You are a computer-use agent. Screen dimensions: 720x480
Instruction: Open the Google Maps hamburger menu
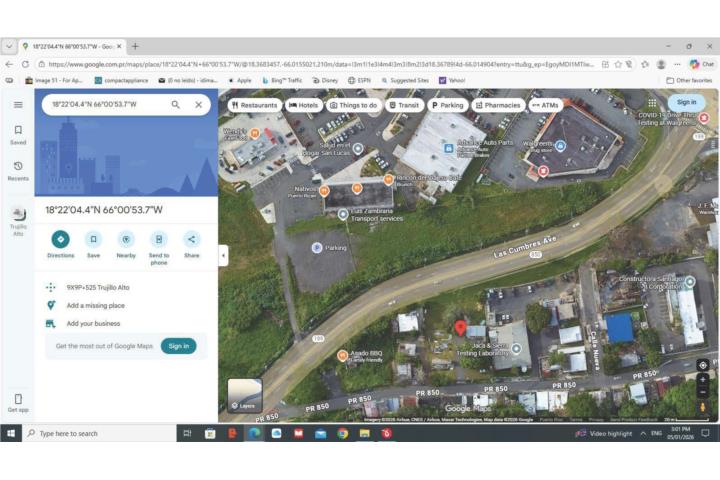click(18, 104)
